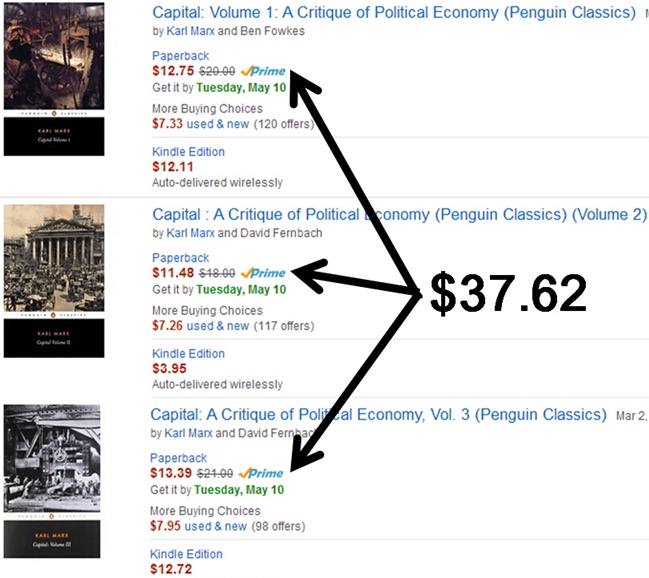The image size is (649, 578).
Task: Click the $12.75 paperback price
Action: (x=173, y=72)
